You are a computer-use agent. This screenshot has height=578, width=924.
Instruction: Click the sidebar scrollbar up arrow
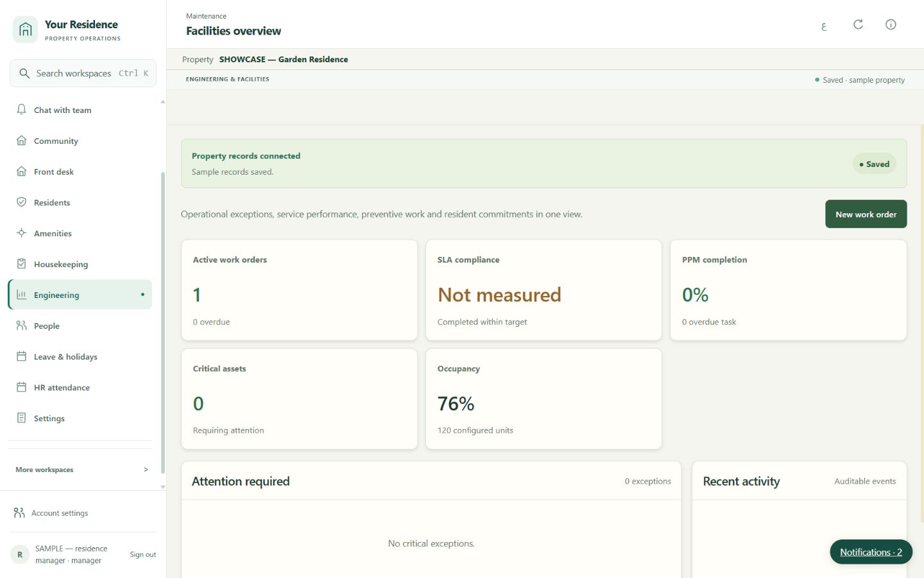(163, 101)
